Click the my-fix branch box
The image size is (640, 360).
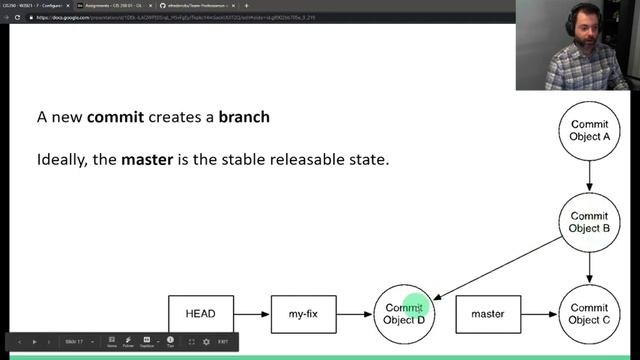tap(304, 314)
